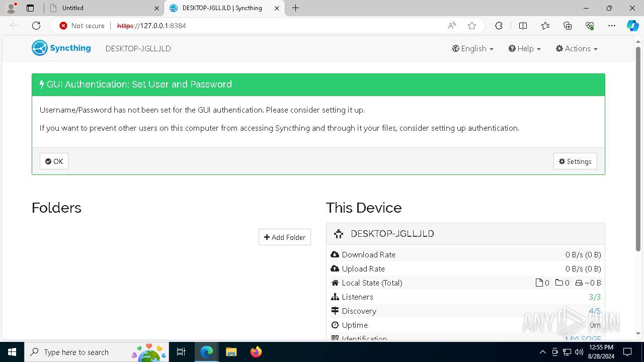
Task: Click the Discovery 4/5 value
Action: (595, 311)
